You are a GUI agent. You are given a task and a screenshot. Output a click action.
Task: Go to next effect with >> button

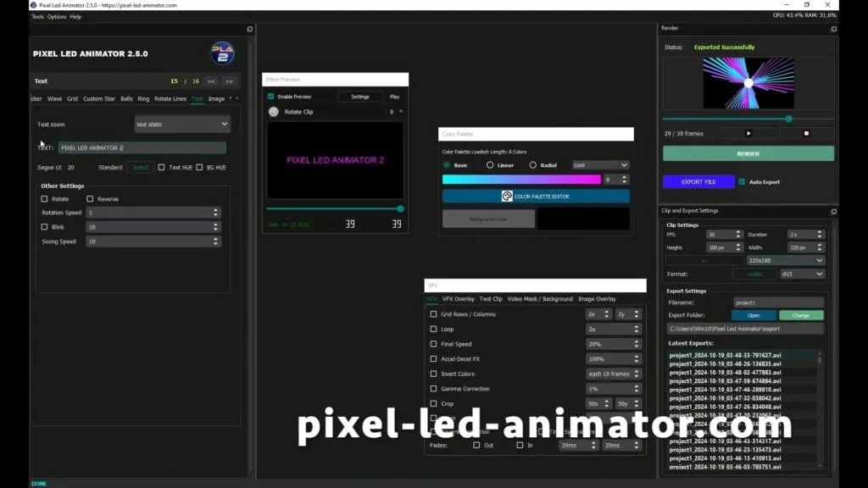tap(229, 81)
